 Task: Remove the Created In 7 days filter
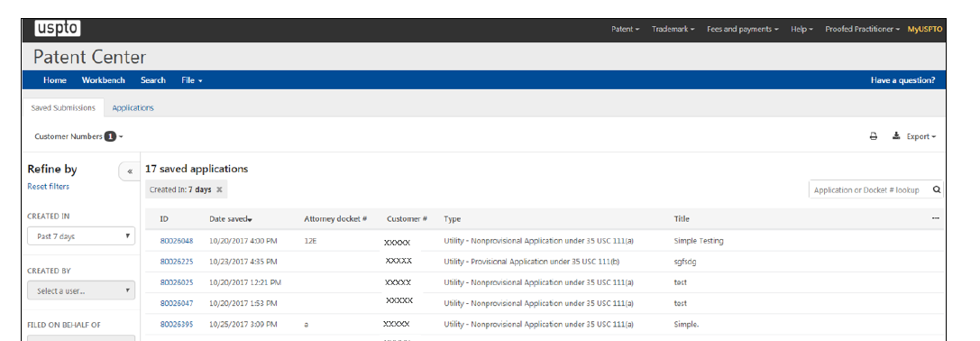click(219, 189)
